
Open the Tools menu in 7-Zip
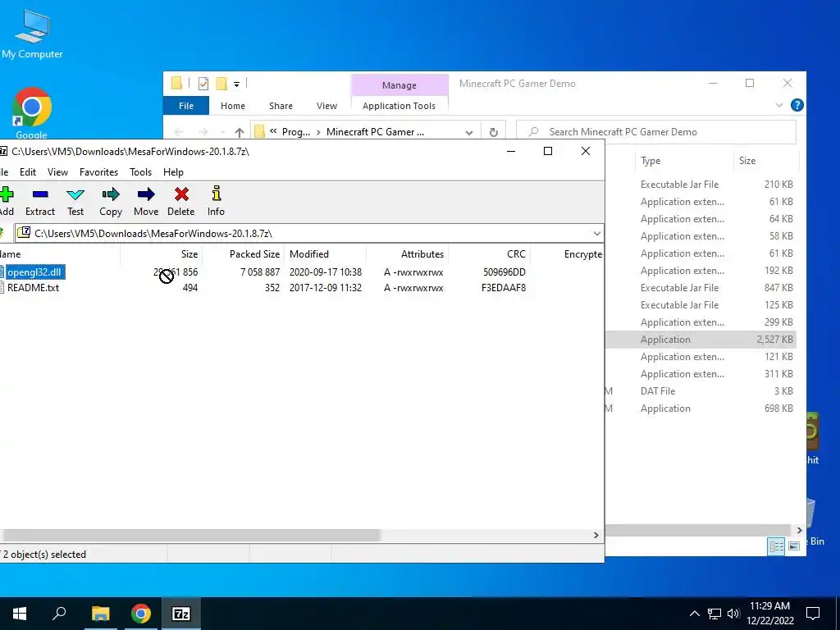(x=140, y=172)
